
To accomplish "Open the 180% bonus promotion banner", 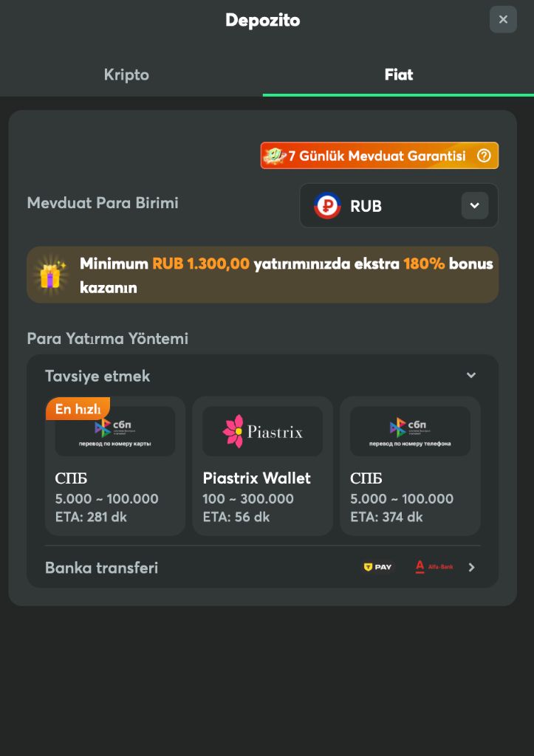I will tap(262, 274).
